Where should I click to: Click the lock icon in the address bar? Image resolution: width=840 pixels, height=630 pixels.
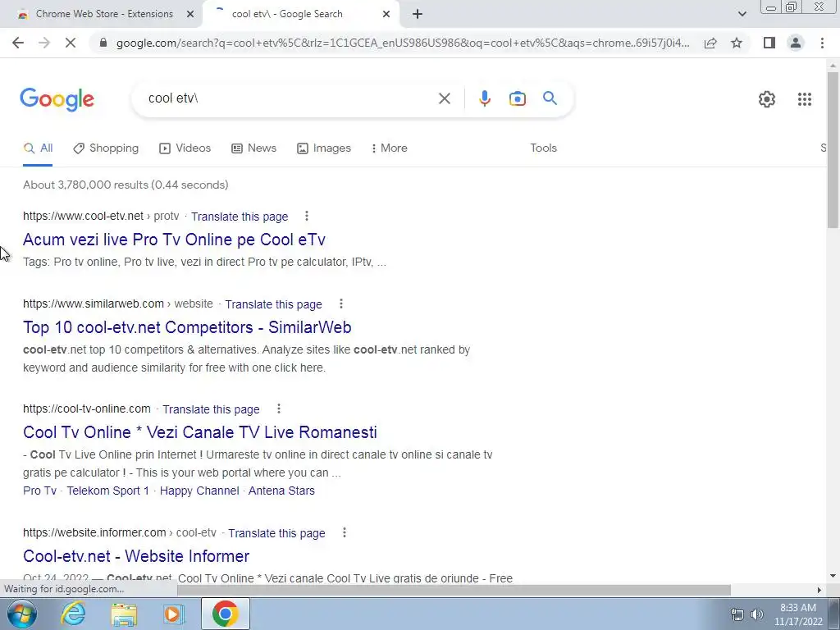tap(103, 43)
